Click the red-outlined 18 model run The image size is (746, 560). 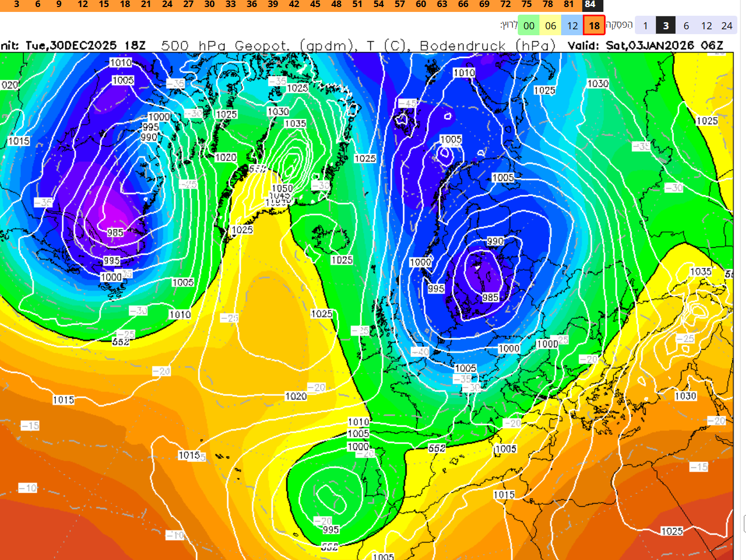[x=594, y=25]
